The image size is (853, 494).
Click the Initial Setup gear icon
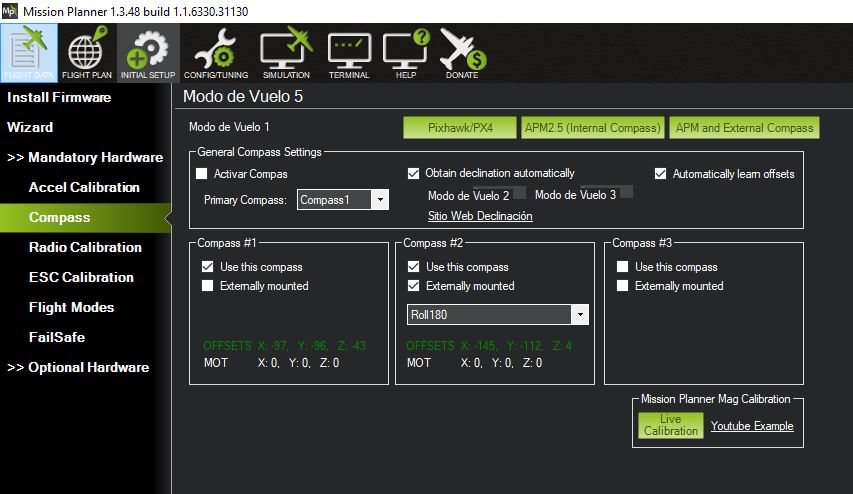148,52
